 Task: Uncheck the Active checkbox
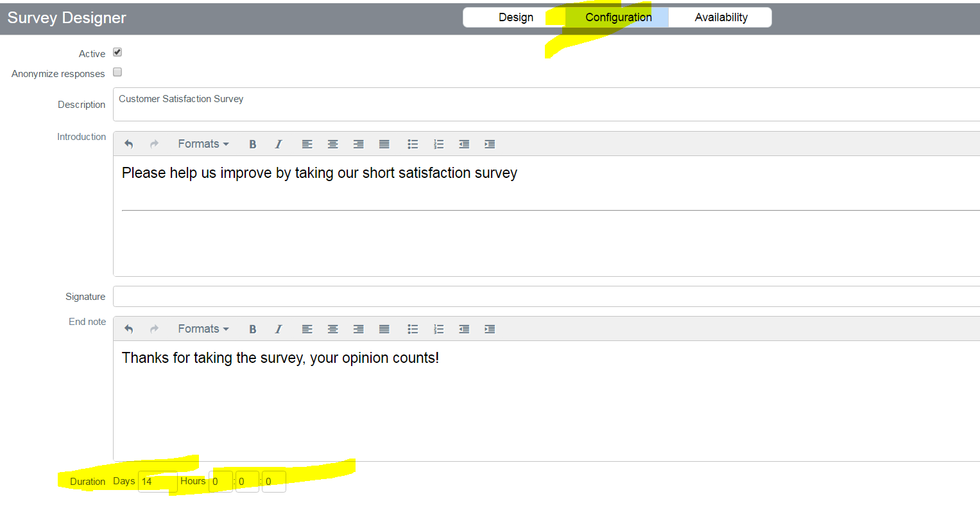[x=117, y=53]
